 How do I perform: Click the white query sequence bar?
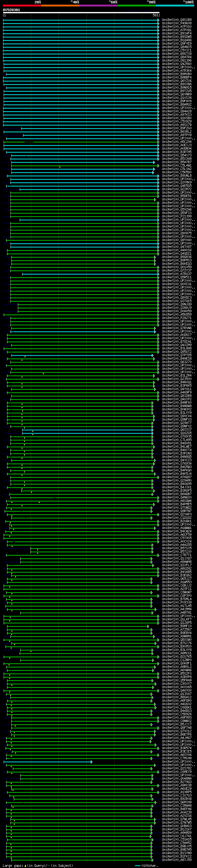(x=81, y=13)
